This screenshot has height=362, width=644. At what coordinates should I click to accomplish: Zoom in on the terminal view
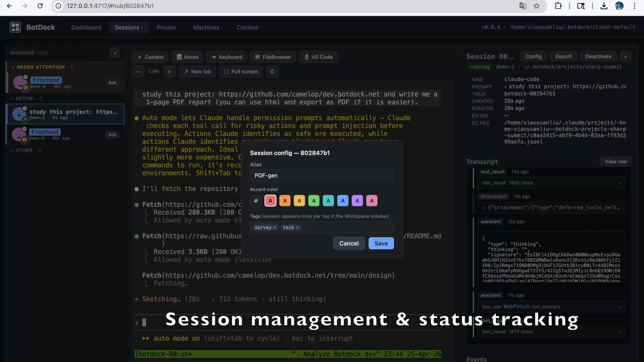(x=169, y=72)
